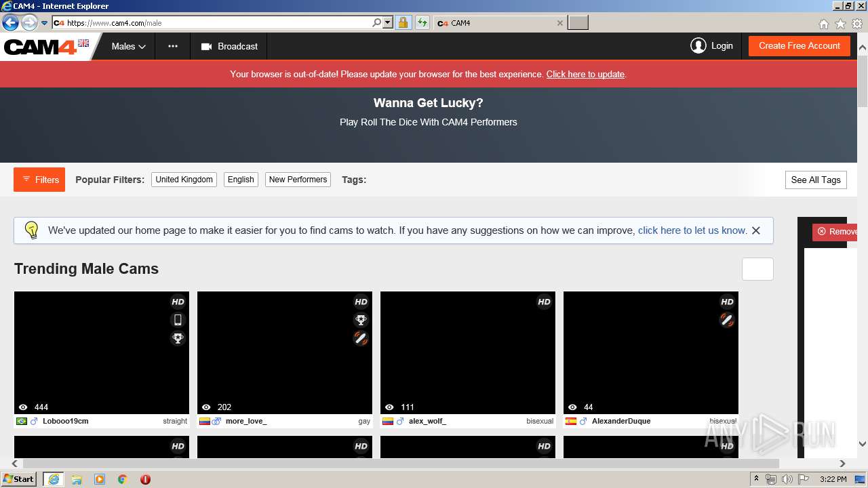Click the browser Back button
The height and width of the screenshot is (488, 868).
coord(10,23)
